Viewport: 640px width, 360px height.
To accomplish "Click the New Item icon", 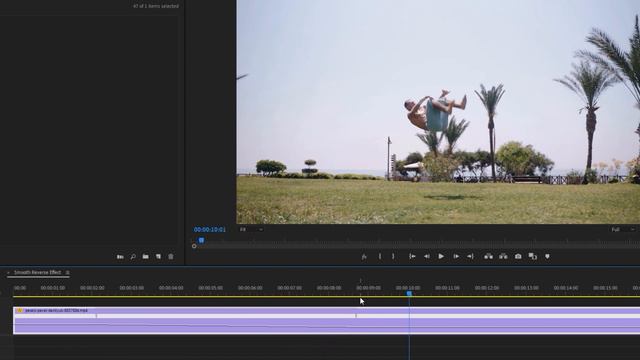I will pyautogui.click(x=158, y=257).
